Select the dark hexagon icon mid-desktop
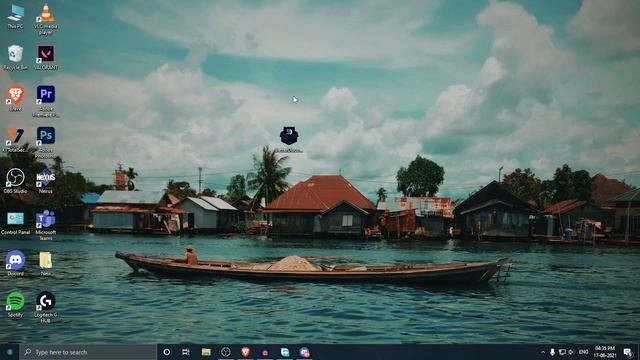Image resolution: width=640 pixels, height=360 pixels. coord(289,139)
